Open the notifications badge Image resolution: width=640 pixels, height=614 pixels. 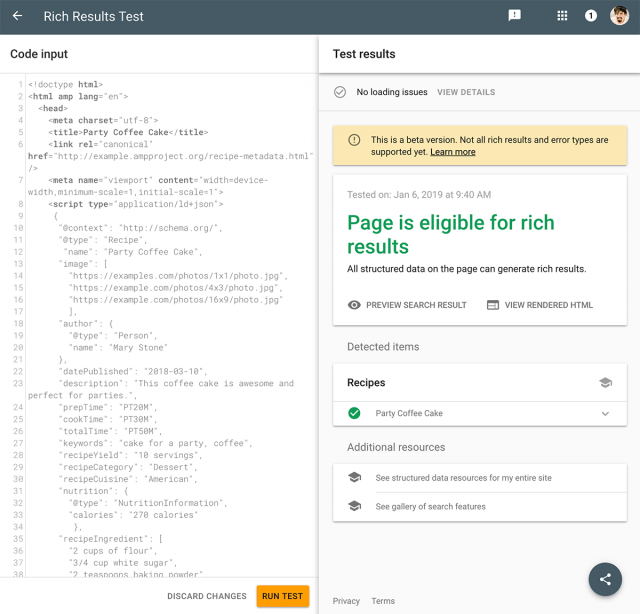click(x=591, y=16)
